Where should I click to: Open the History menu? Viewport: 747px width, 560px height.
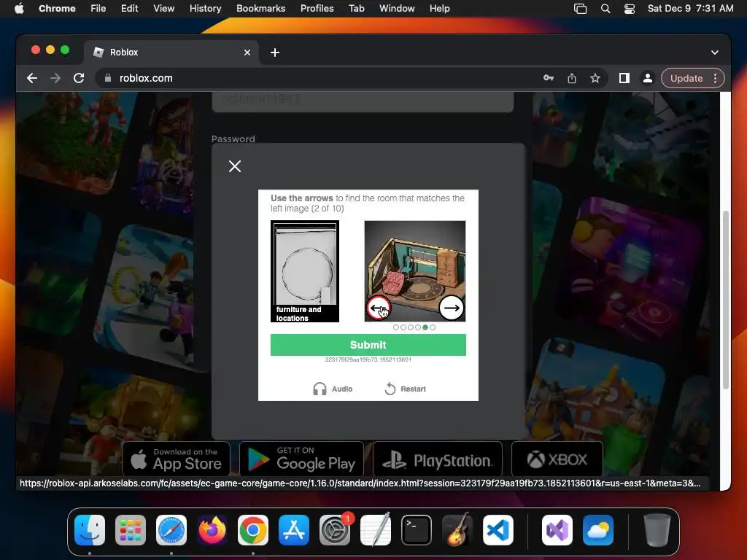[205, 9]
